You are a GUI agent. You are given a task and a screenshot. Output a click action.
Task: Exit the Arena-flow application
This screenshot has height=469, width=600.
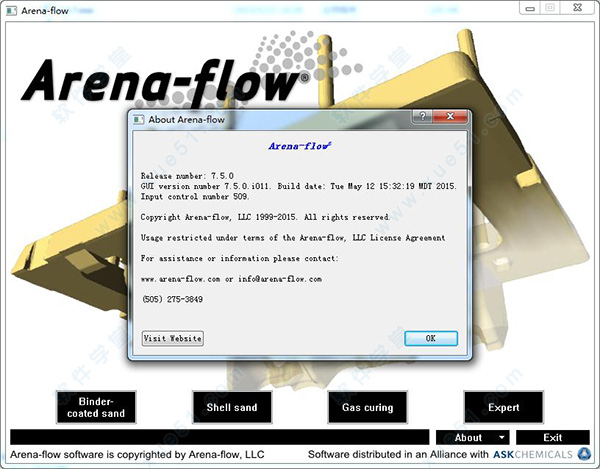553,437
